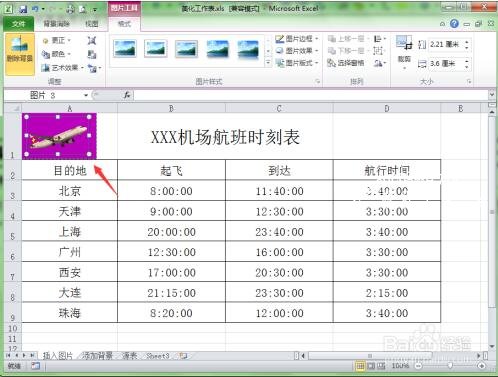This screenshot has height=377, width=498.
Task: Apply the third picture style thumbnail
Action: click(x=187, y=49)
